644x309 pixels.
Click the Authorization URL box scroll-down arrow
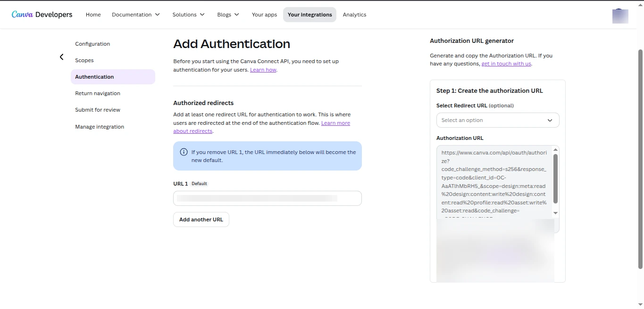(x=555, y=213)
